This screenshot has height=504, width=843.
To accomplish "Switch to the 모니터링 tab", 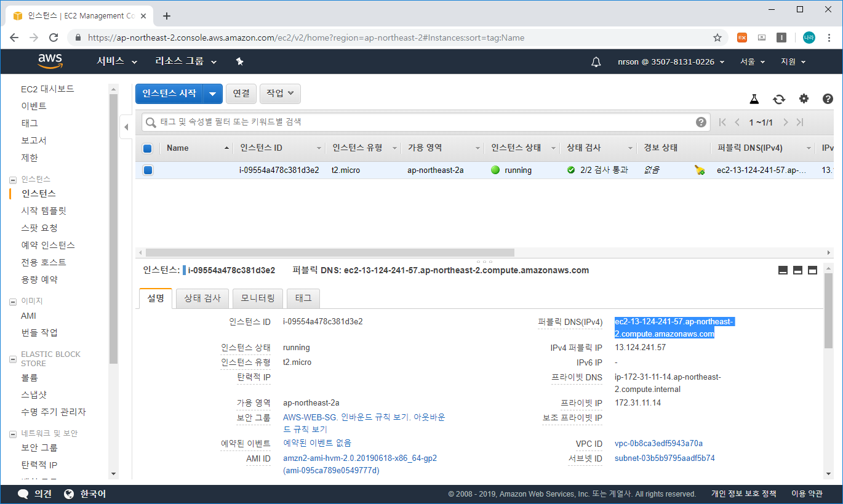I will 258,298.
